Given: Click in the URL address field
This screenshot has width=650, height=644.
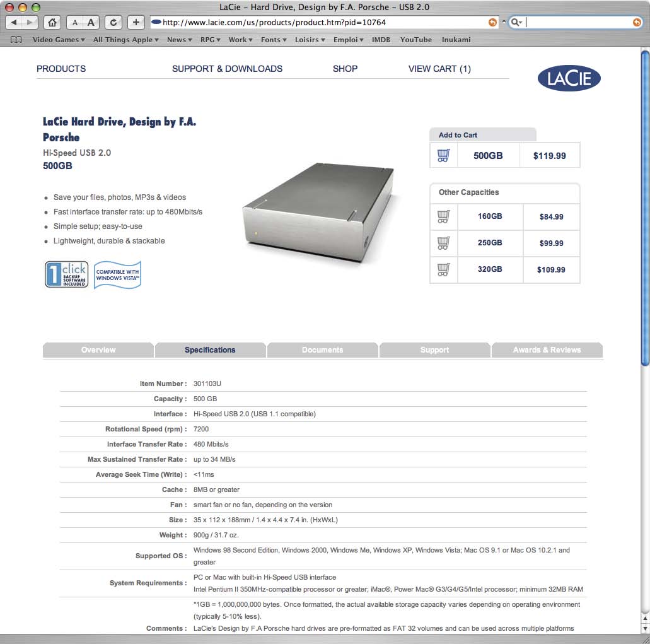Looking at the screenshot, I should pyautogui.click(x=323, y=23).
